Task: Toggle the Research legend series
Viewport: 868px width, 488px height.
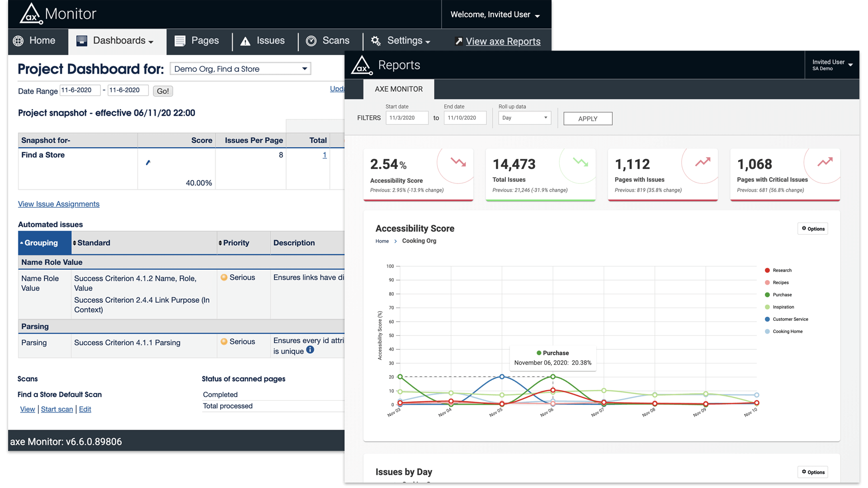Action: [x=782, y=270]
